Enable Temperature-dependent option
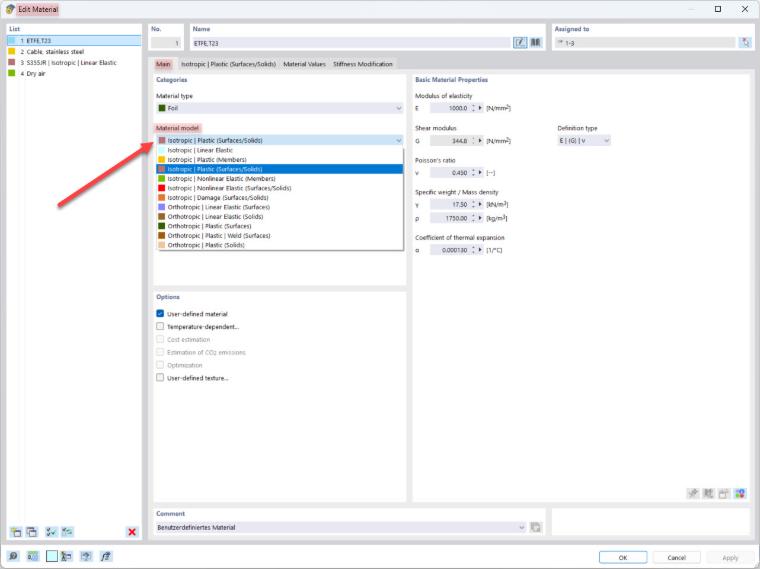Viewport: 760px width, 569px height. 160,326
